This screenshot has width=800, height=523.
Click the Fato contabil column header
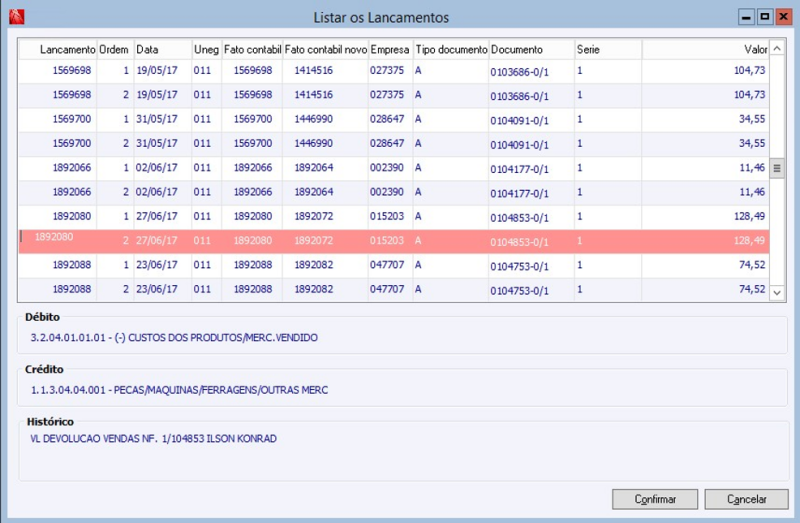point(253,49)
